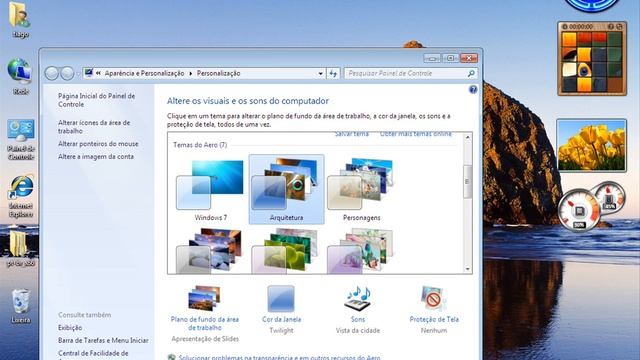This screenshot has height=360, width=640.
Task: Click the CPU meter gadget on desktop
Action: pos(579,211)
